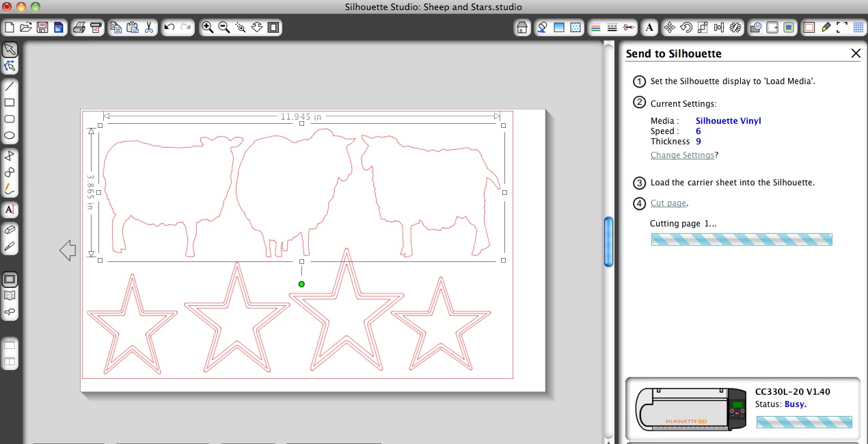
Task: Open the Text Style panel
Action: point(649,27)
